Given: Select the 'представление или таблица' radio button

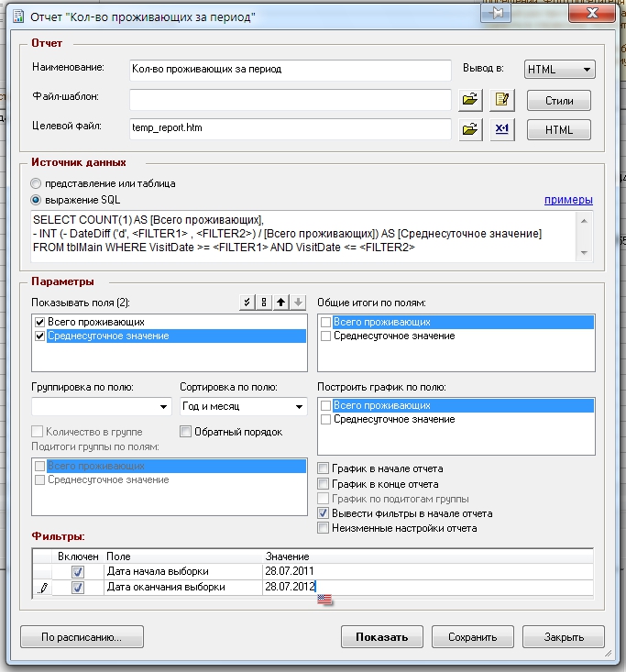Looking at the screenshot, I should coord(37,183).
